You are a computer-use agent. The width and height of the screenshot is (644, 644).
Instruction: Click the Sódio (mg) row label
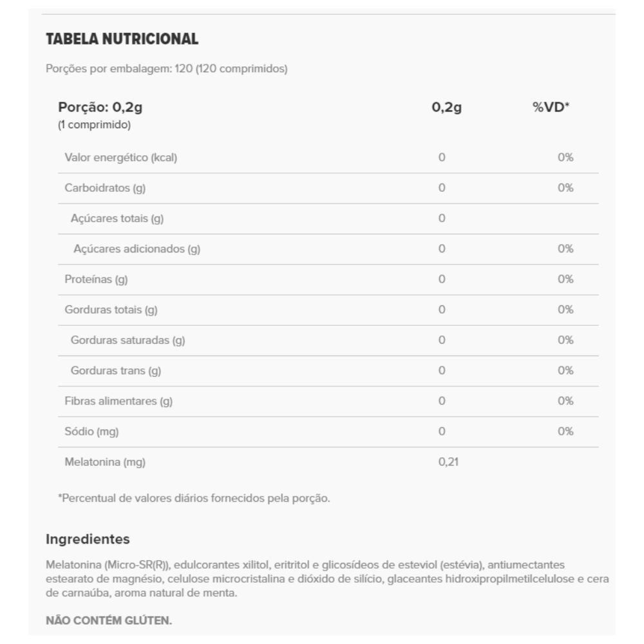92,431
